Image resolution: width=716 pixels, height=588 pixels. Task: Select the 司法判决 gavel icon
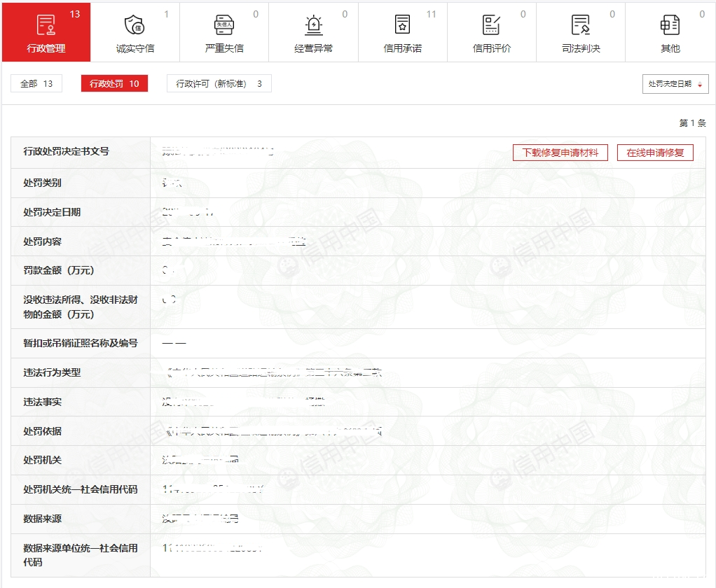[x=581, y=25]
